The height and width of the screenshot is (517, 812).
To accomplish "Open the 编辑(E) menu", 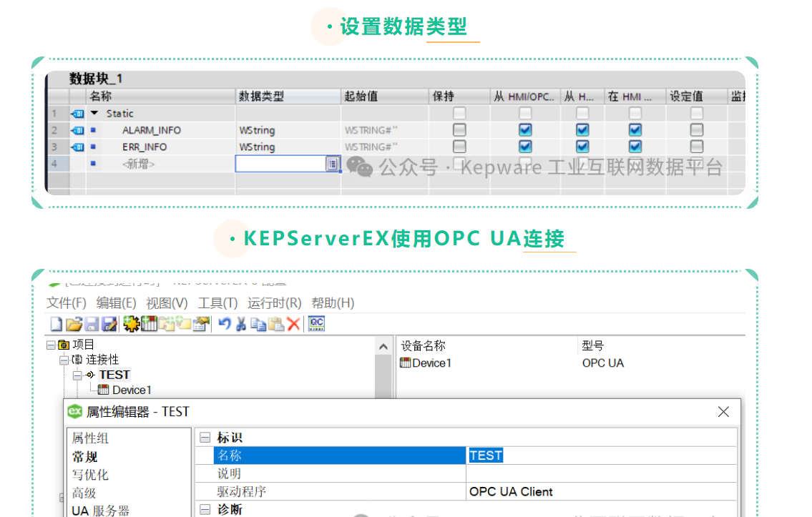I will point(116,303).
